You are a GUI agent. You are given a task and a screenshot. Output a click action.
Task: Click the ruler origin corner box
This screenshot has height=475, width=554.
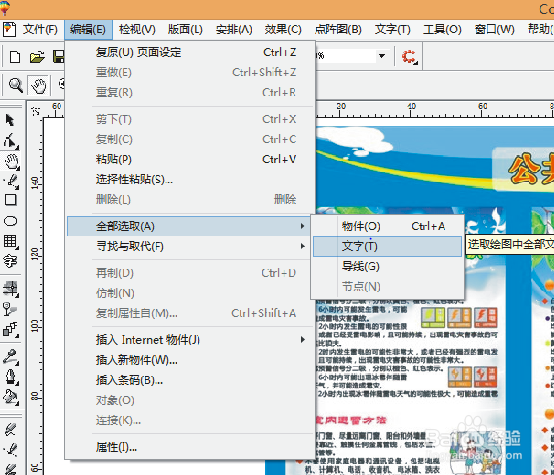36,111
